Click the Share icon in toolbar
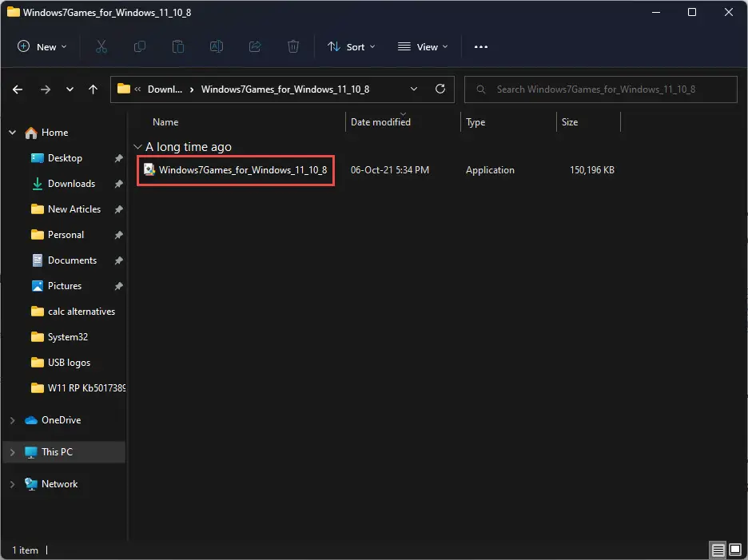 (x=255, y=47)
